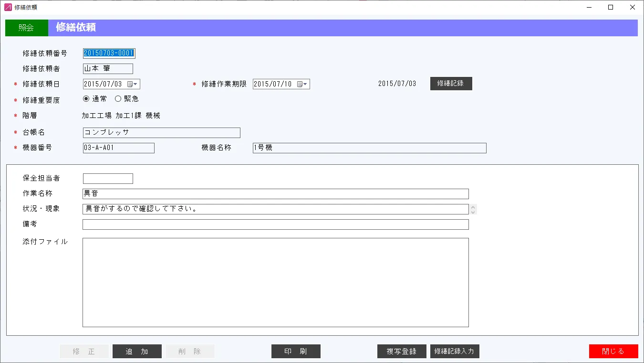The width and height of the screenshot is (644, 363).
Task: Select the 緊急 priority radio button
Action: (x=118, y=99)
